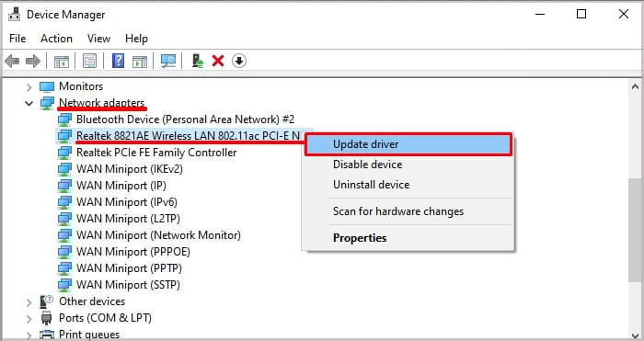This screenshot has height=341, width=644.
Task: Click the Properties sheet toolbar icon
Action: click(x=89, y=62)
